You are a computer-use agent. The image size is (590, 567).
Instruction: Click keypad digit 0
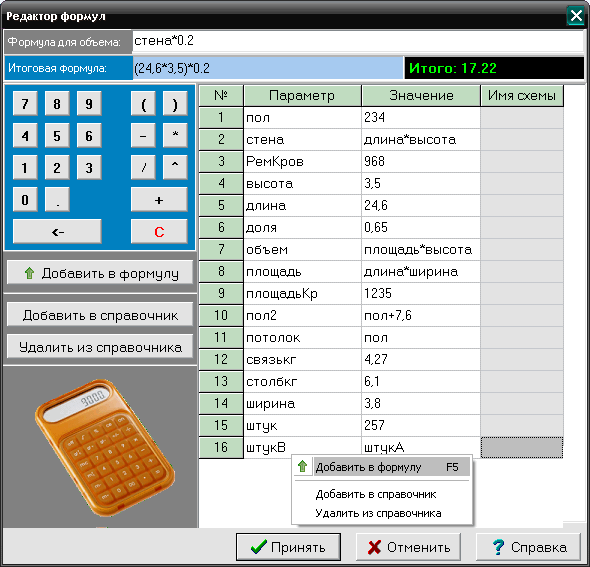pyautogui.click(x=25, y=199)
